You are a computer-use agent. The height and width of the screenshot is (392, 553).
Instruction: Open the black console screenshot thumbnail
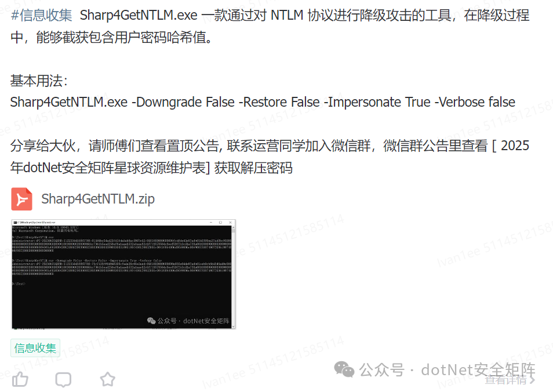coord(123,274)
